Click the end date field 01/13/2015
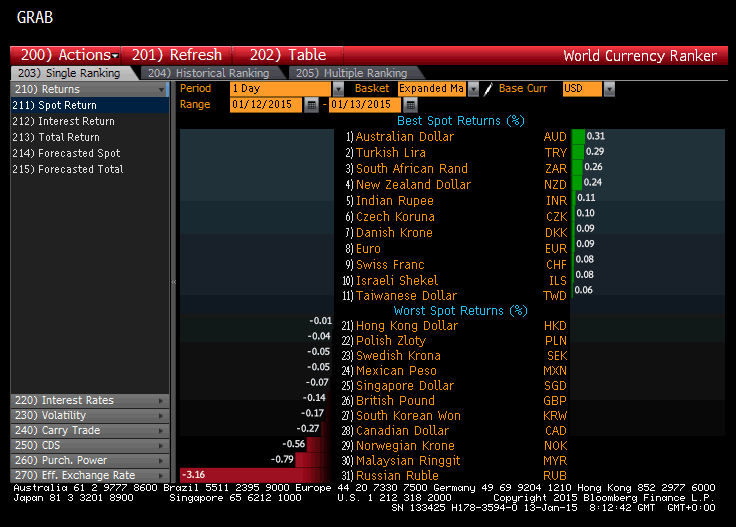The width and height of the screenshot is (736, 527). pos(365,105)
